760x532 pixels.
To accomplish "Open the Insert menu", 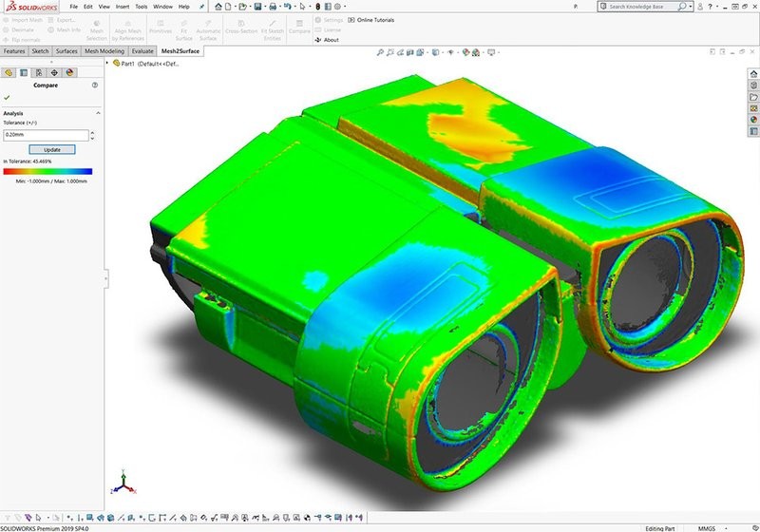I will [123, 7].
